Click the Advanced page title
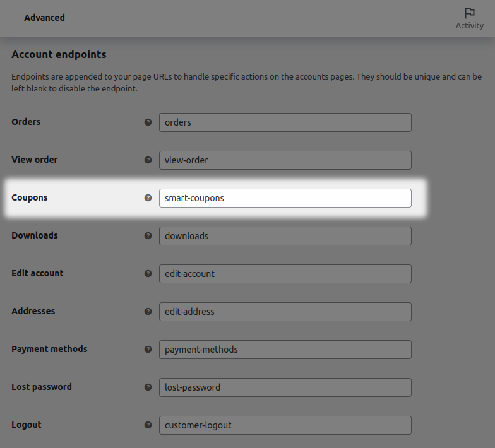This screenshot has width=495, height=448. (x=44, y=18)
